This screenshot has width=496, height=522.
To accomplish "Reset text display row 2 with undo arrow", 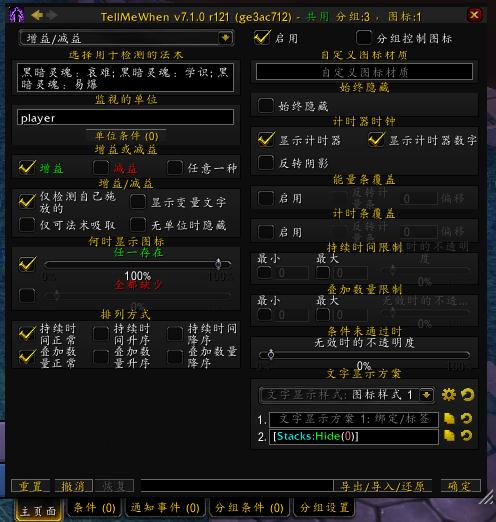I will [x=467, y=436].
